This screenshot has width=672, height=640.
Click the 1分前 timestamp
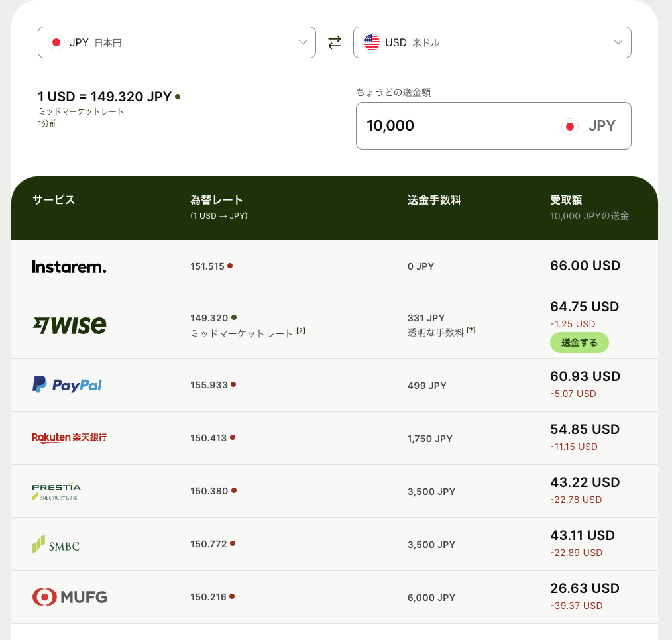pyautogui.click(x=48, y=124)
